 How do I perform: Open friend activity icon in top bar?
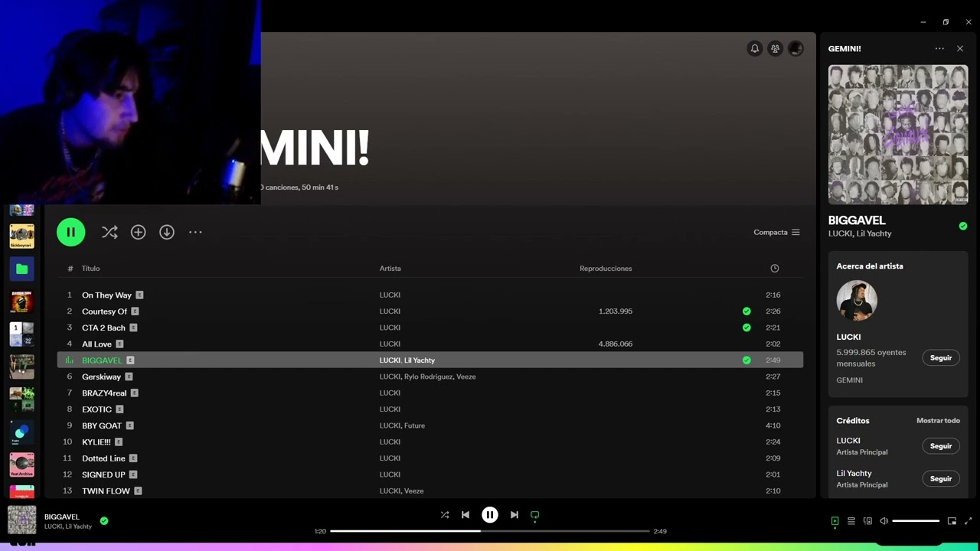(776, 48)
